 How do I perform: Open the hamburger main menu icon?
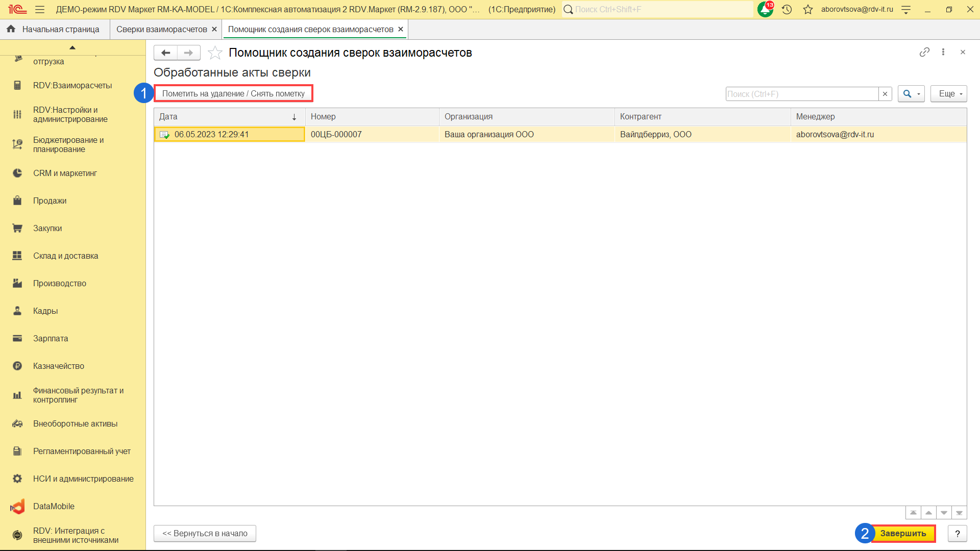40,9
